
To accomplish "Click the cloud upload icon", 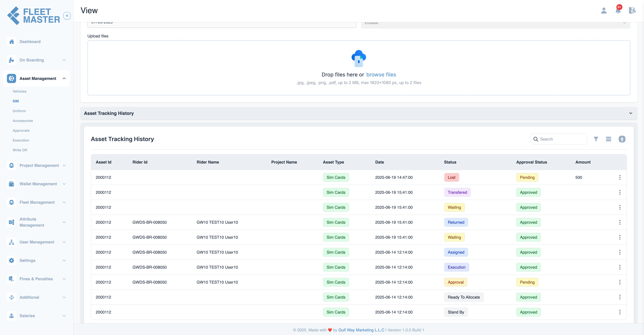I will (x=359, y=58).
